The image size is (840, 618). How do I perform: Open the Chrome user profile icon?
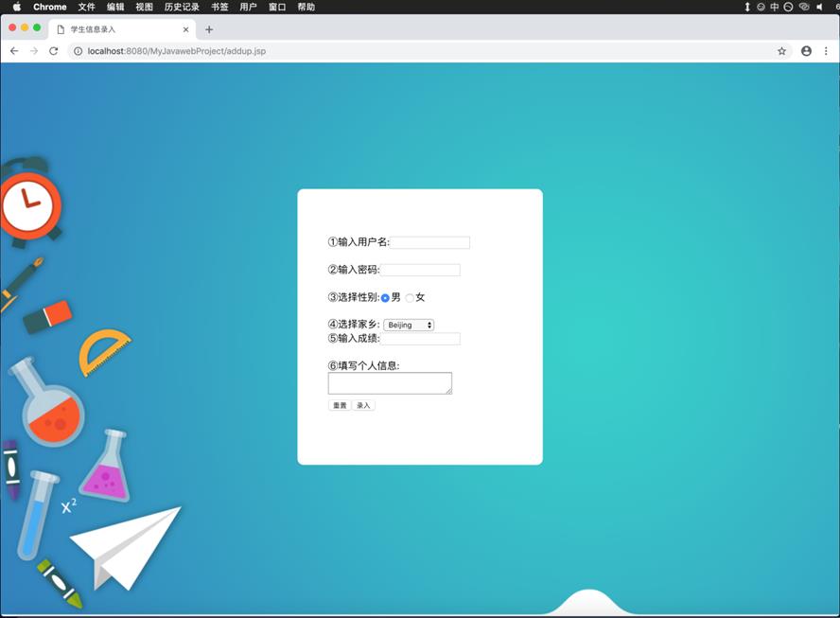(x=806, y=51)
